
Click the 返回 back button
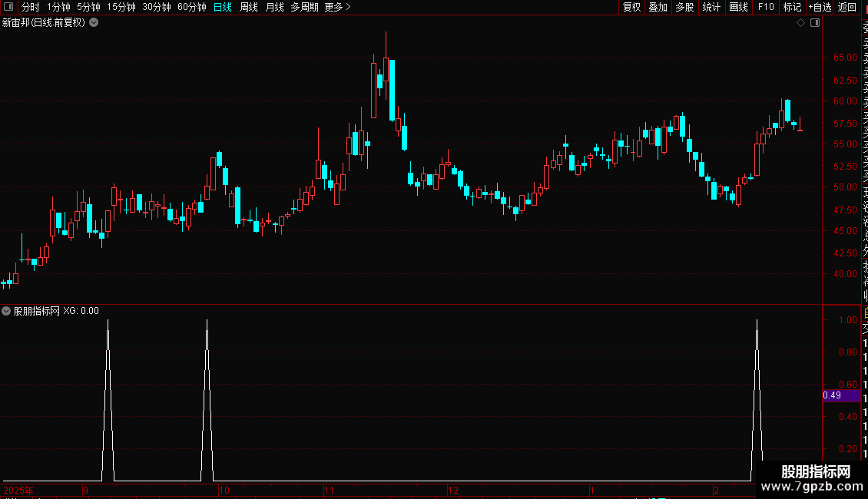[847, 7]
